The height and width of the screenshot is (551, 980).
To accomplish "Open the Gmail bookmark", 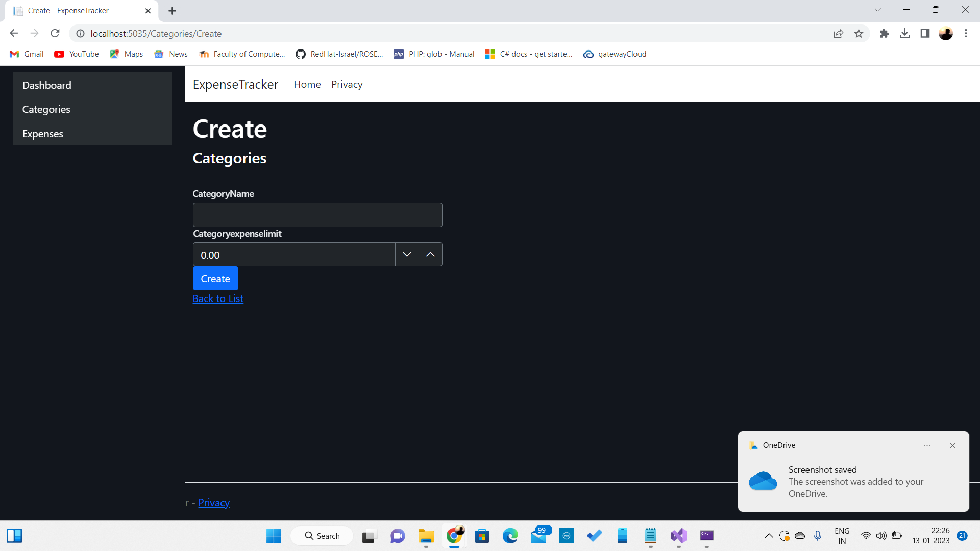I will pyautogui.click(x=26, y=54).
